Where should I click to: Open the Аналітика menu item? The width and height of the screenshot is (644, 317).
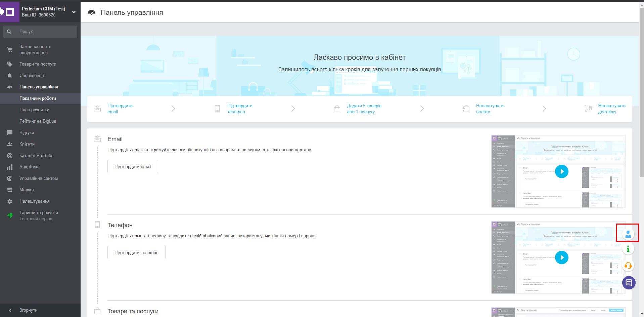(30, 167)
